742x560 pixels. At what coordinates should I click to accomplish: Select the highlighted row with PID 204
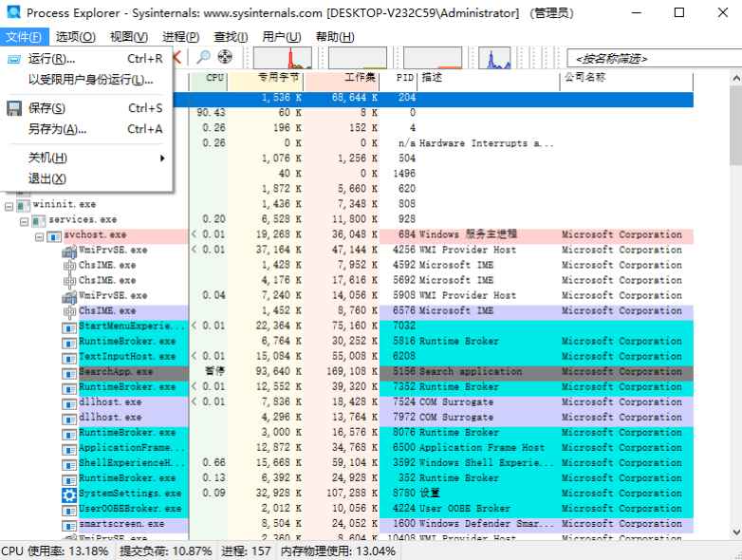(x=433, y=98)
